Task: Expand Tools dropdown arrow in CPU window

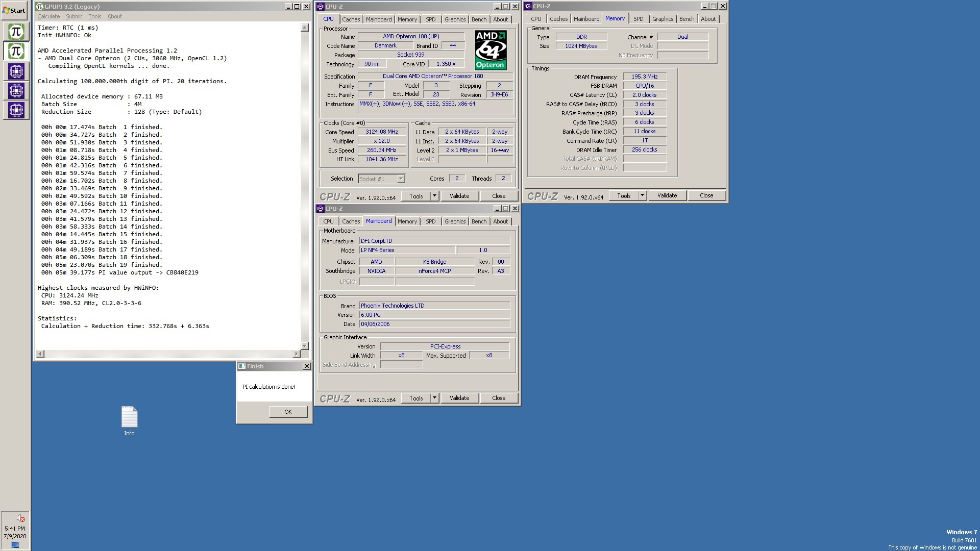Action: (434, 196)
